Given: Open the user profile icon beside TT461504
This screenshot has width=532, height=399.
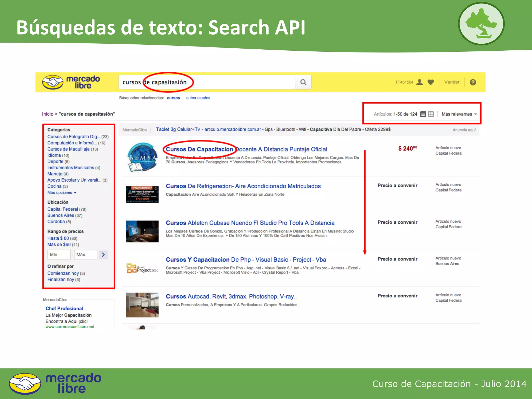Looking at the screenshot, I should coord(420,82).
